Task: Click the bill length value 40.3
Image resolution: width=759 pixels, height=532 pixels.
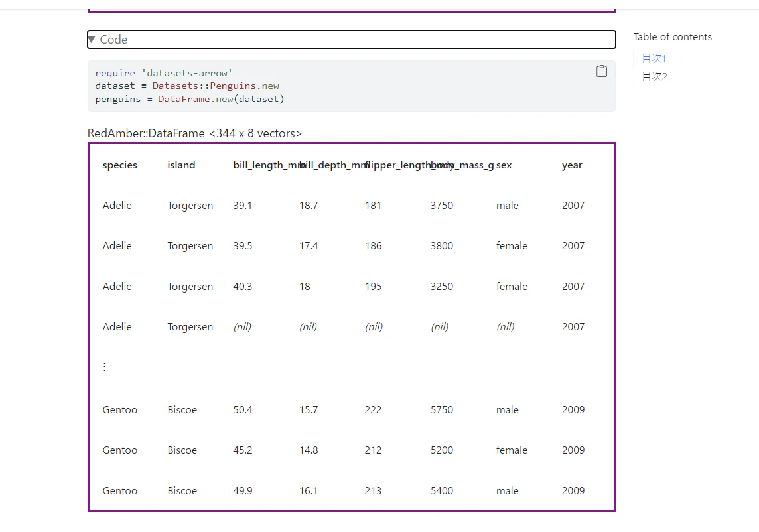Action: point(243,287)
